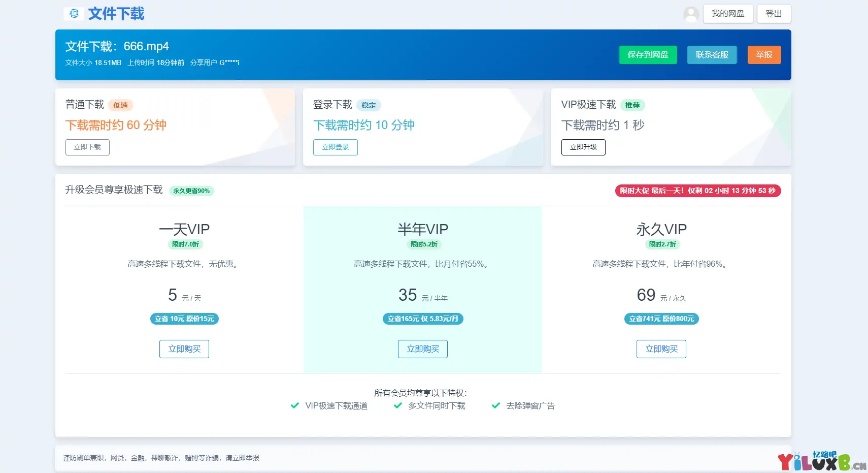Click the 登出 logout button
The height and width of the screenshot is (473, 868).
(774, 14)
